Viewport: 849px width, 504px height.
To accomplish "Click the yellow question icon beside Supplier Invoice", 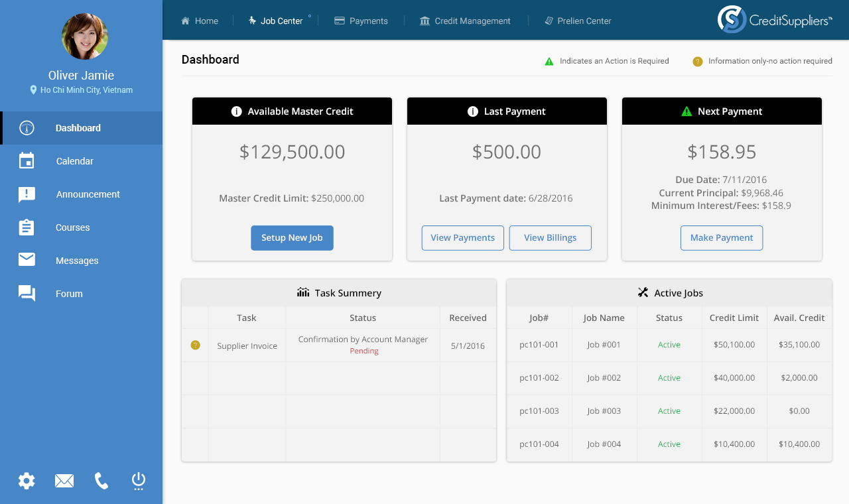I will pos(195,345).
